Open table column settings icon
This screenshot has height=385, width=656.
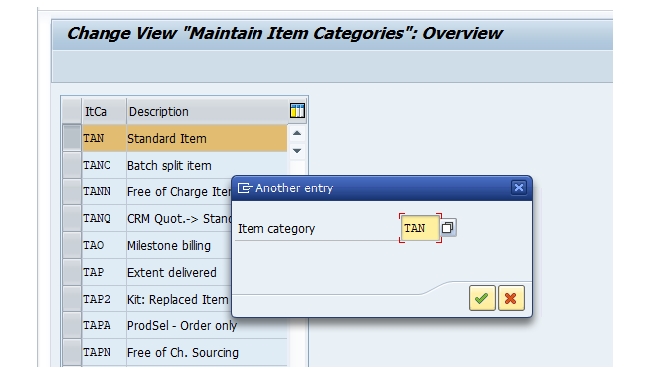point(297,111)
